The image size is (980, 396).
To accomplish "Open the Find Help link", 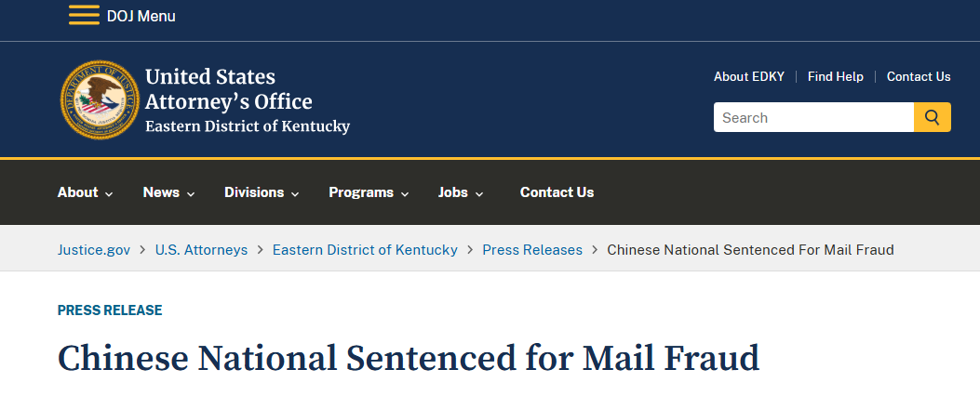I will tap(835, 77).
